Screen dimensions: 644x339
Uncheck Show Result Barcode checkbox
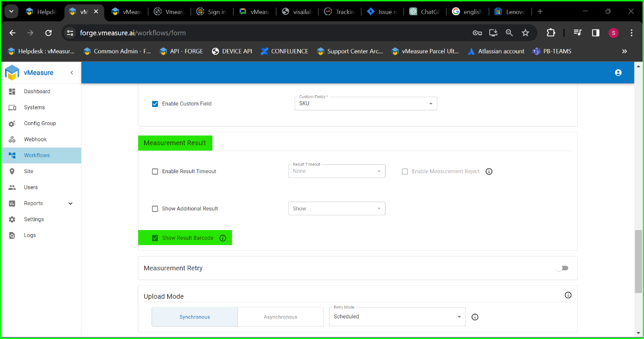[x=155, y=238]
